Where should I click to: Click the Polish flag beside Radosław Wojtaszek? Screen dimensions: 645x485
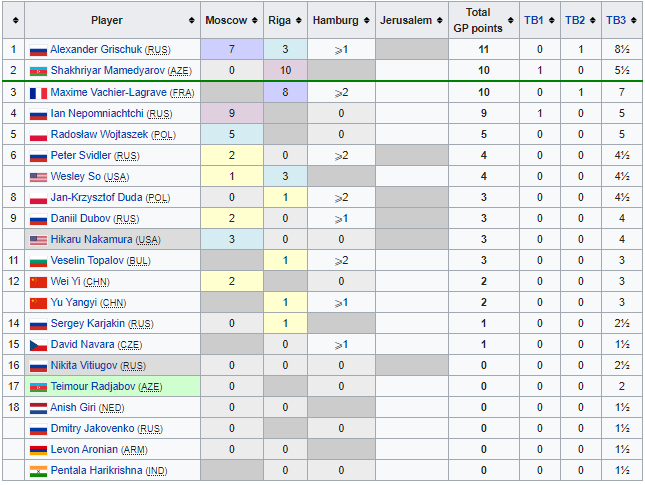(x=38, y=134)
